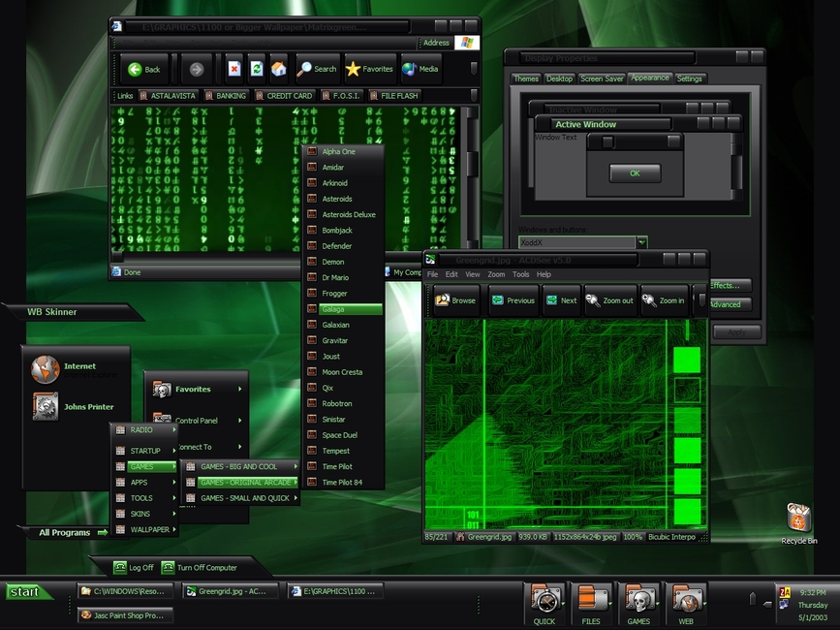
Task: Launch Dr Mario from the games menu
Action: (343, 277)
